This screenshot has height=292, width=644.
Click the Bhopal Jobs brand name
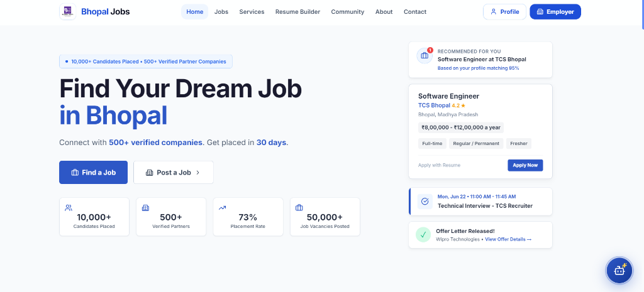tap(106, 12)
